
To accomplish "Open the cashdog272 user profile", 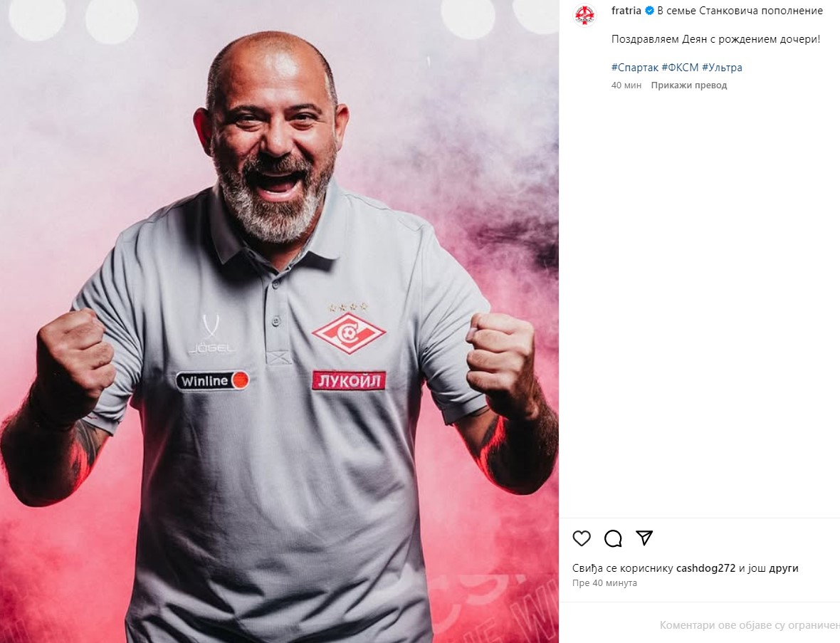I will tap(706, 568).
